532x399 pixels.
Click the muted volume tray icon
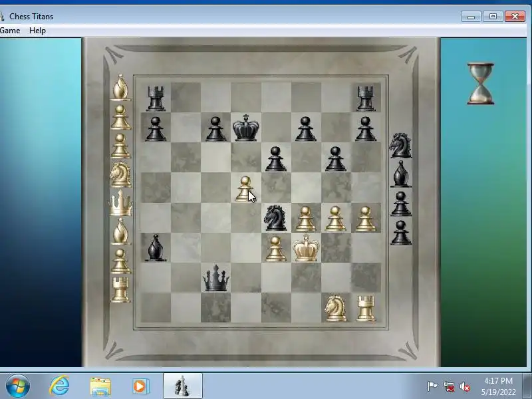click(464, 386)
